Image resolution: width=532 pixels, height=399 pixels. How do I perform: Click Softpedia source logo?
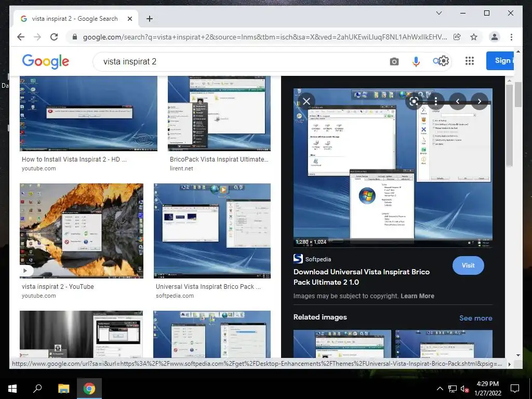coord(298,259)
